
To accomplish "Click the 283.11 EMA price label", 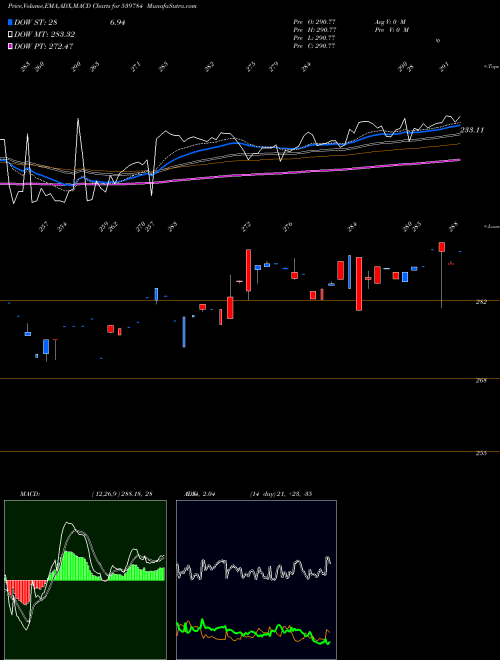I will [x=472, y=130].
